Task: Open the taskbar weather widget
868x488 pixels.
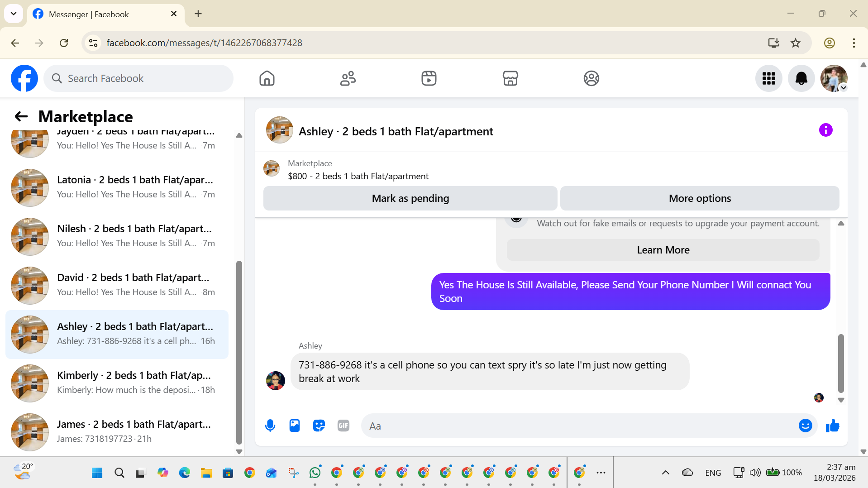Action: pyautogui.click(x=23, y=472)
